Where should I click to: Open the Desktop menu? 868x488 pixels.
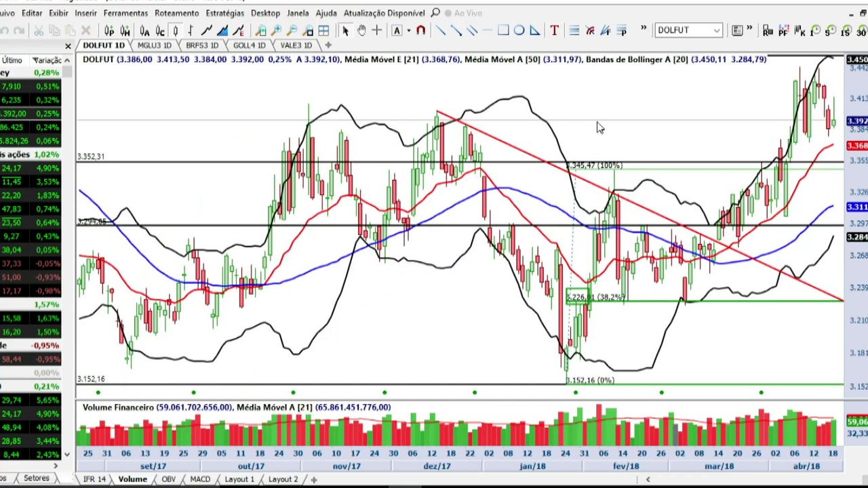pos(265,13)
